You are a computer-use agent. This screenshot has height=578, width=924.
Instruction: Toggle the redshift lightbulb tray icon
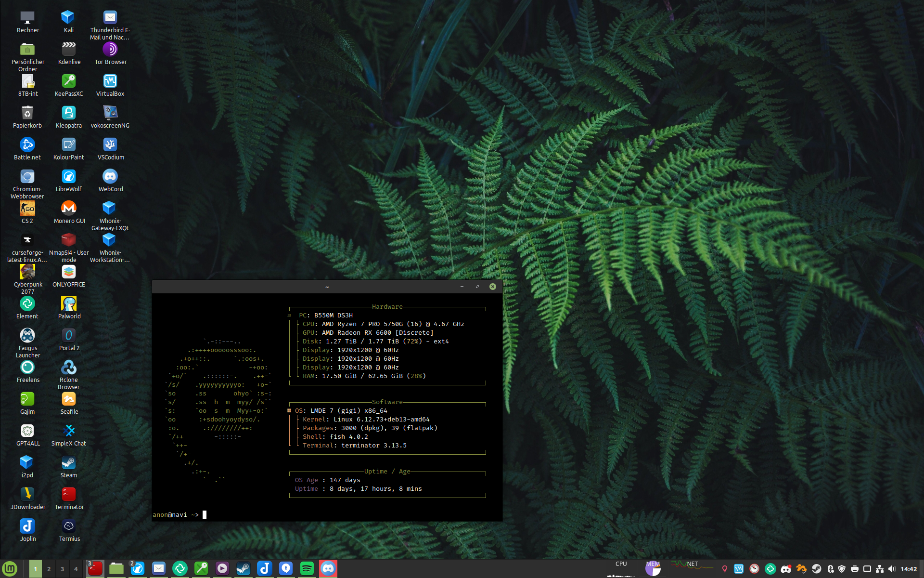pos(724,569)
